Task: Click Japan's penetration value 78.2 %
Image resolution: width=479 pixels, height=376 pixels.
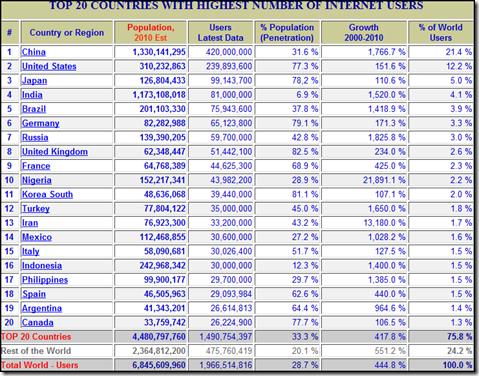Action: (305, 81)
